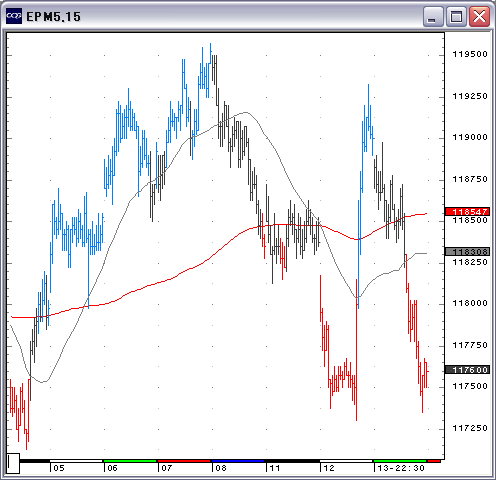496x480 pixels.
Task: Click the 118750 price axis label
Action: point(470,179)
